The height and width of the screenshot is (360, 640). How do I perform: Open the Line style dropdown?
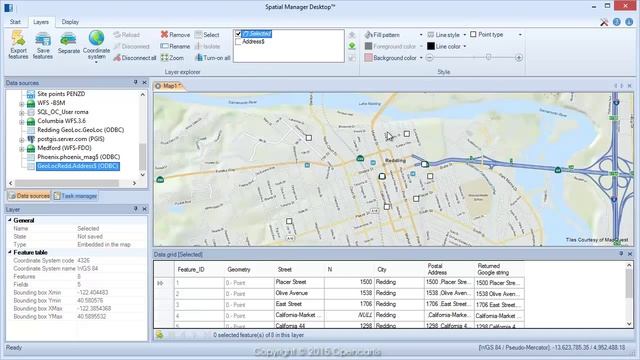[x=464, y=35]
